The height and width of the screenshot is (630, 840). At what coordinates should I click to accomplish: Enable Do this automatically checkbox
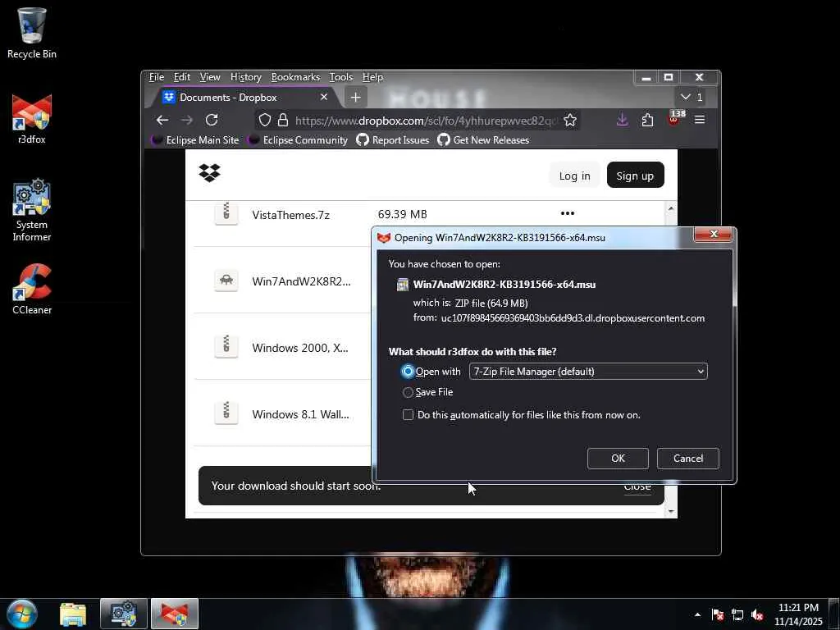click(408, 414)
